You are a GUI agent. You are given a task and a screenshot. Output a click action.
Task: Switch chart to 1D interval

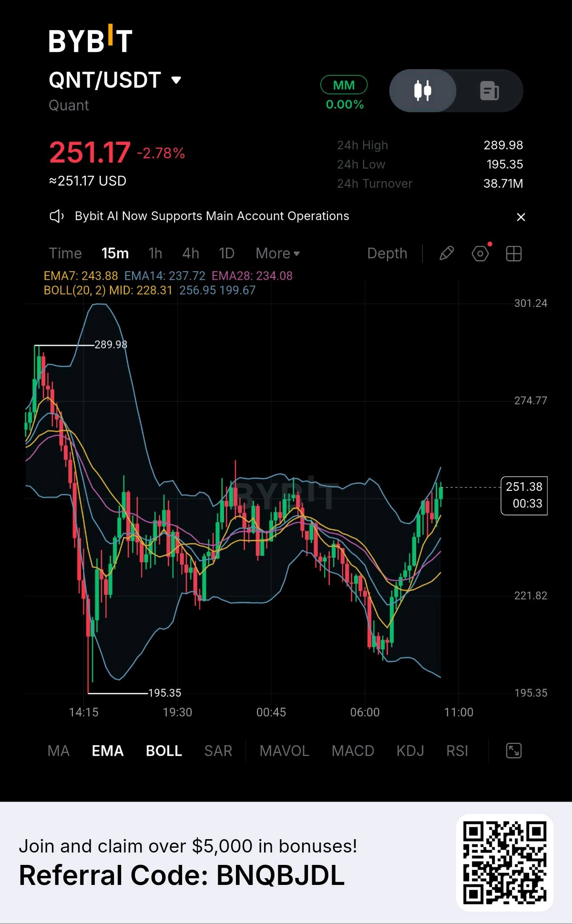(226, 253)
